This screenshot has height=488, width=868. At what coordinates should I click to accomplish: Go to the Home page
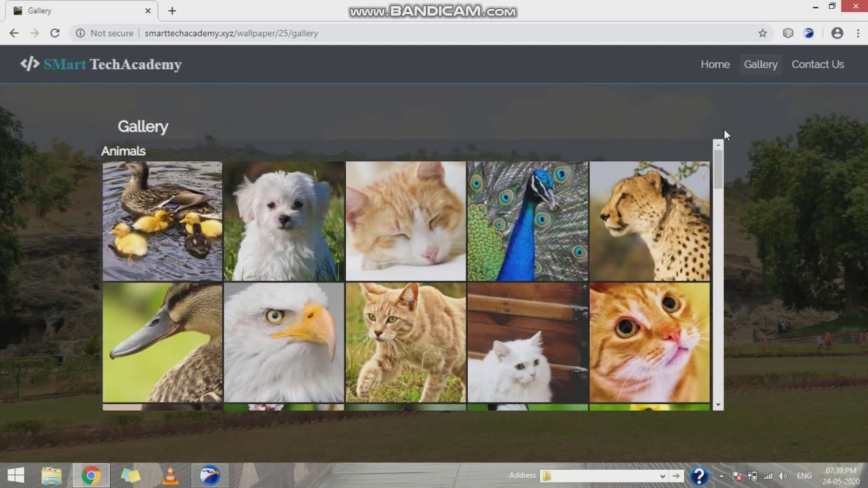click(715, 64)
